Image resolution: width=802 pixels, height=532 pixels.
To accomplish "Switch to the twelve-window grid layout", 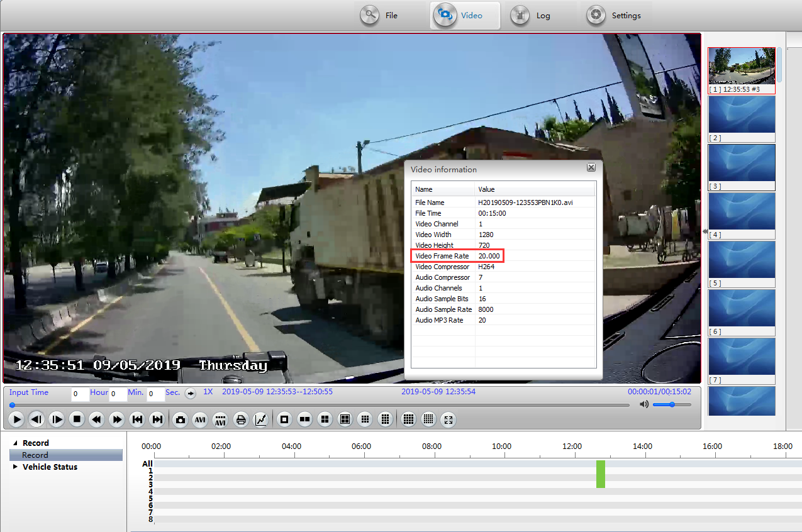I will [385, 419].
